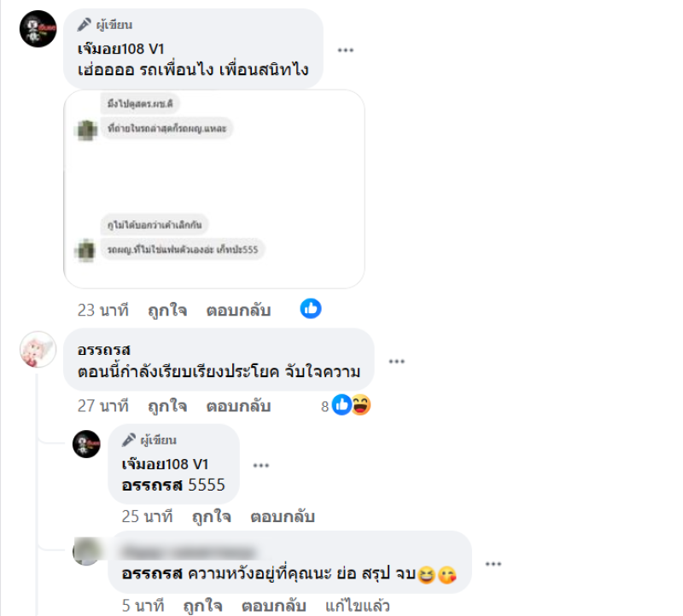View edit history via แก้ไขแล้ว
The height and width of the screenshot is (616, 683).
[x=357, y=606]
